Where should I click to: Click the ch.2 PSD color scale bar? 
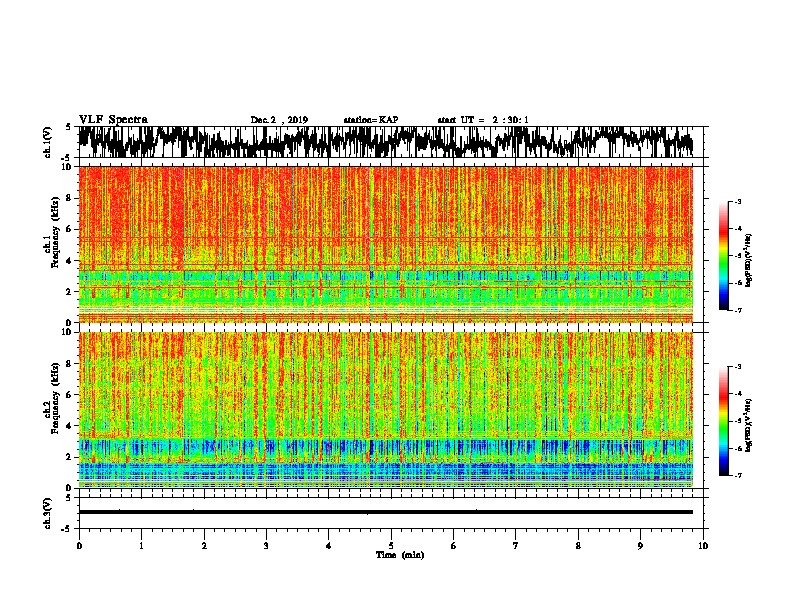click(724, 421)
